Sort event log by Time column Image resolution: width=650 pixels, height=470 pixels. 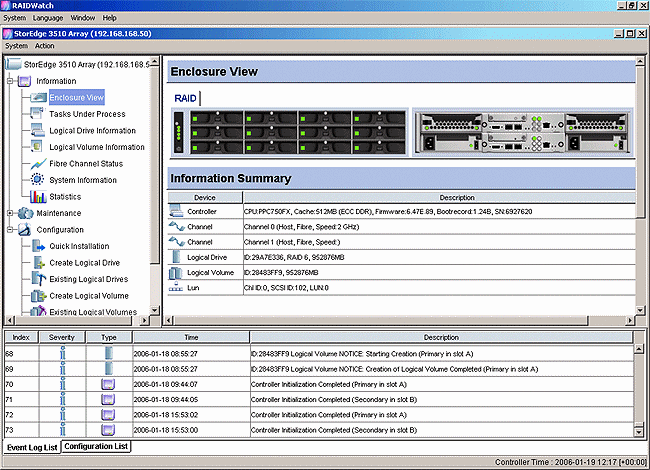[191, 337]
